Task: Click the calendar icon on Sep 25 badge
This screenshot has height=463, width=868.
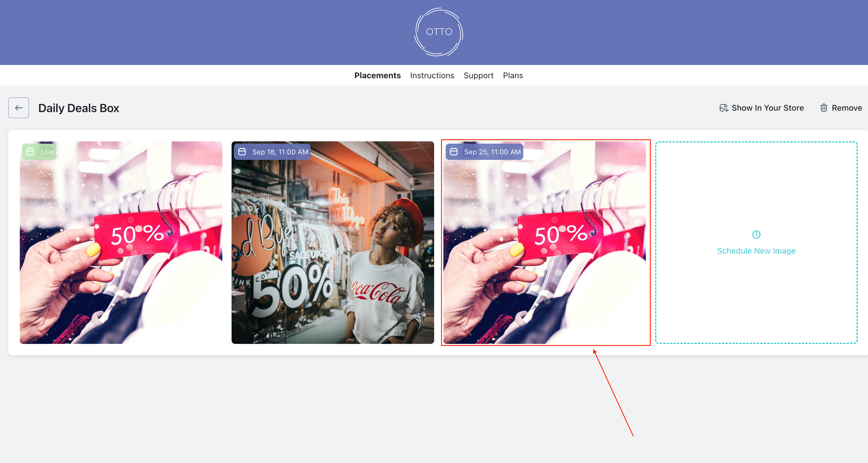Action: (x=454, y=152)
